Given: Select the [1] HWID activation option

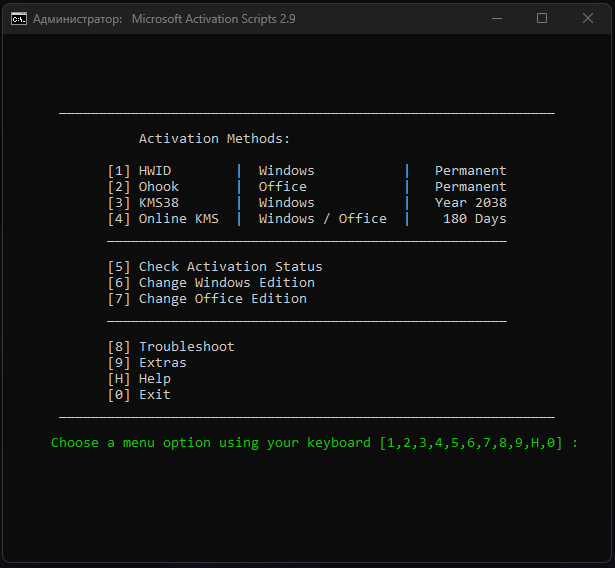Looking at the screenshot, I should click(x=140, y=171).
